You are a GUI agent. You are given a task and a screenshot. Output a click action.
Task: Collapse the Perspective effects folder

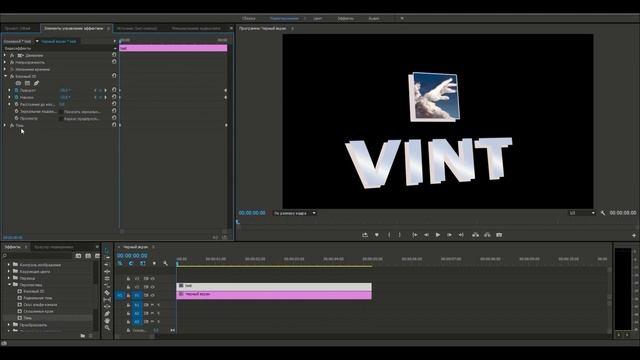(9, 284)
